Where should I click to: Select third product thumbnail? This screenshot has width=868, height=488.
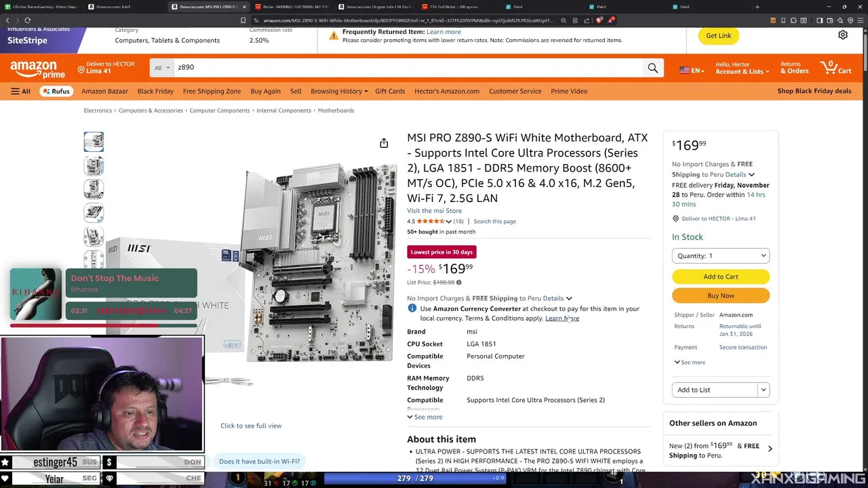click(x=94, y=189)
